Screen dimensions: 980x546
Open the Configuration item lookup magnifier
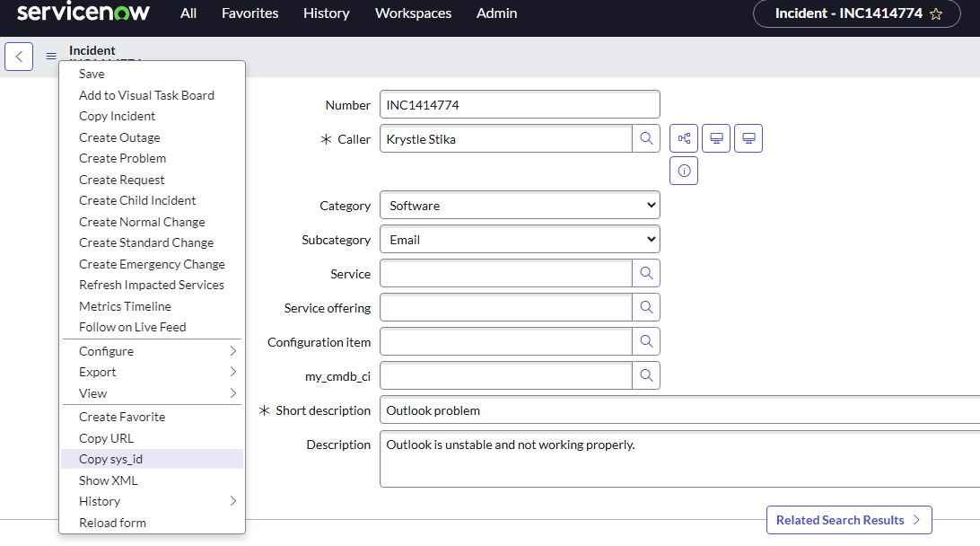(x=646, y=341)
